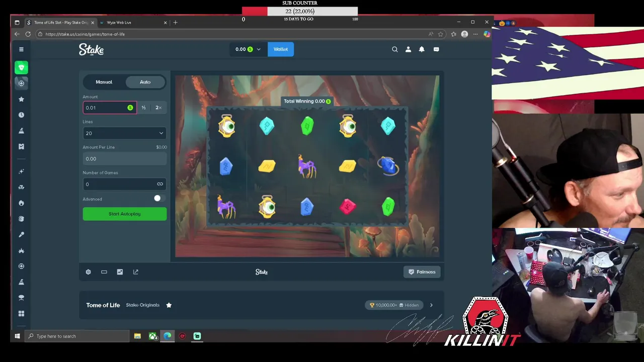Open Streamlabs teal icon in taskbar

197,336
